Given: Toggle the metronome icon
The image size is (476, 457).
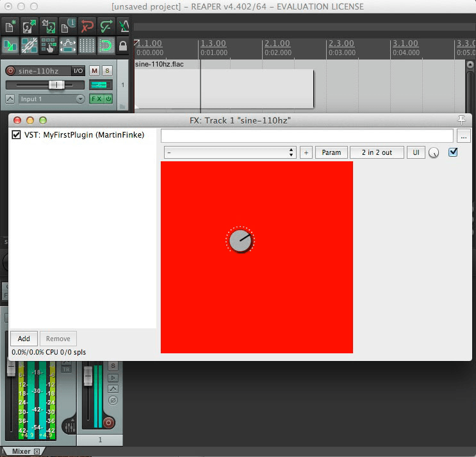Looking at the screenshot, I should (123, 26).
